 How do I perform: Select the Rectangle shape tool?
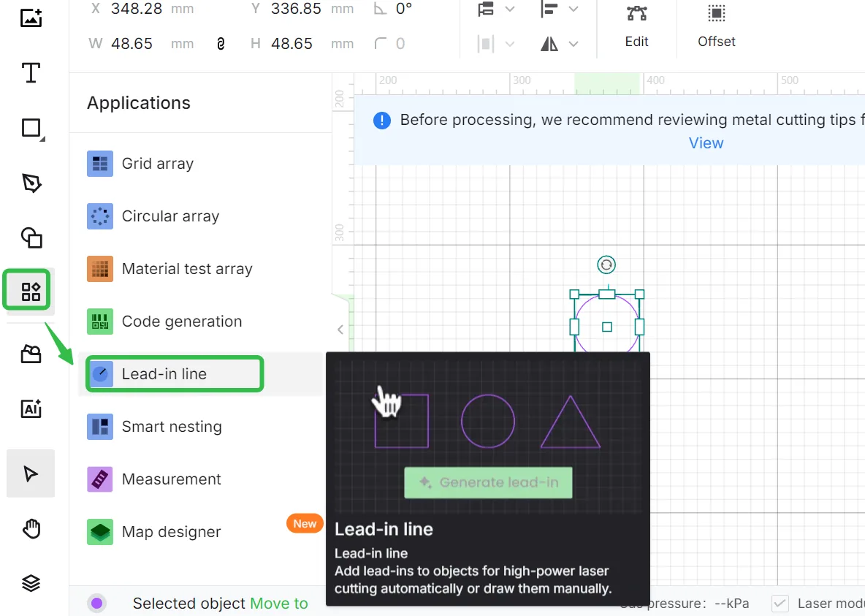[31, 128]
